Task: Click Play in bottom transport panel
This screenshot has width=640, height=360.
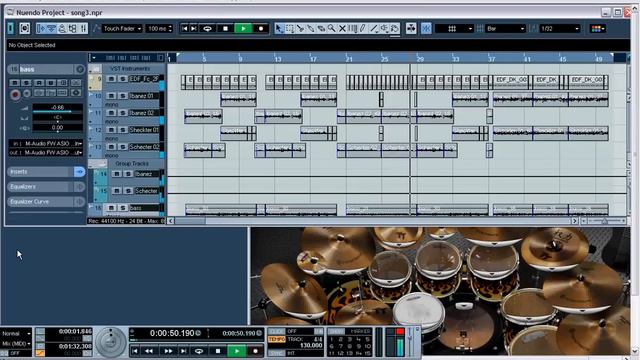Action: (237, 351)
